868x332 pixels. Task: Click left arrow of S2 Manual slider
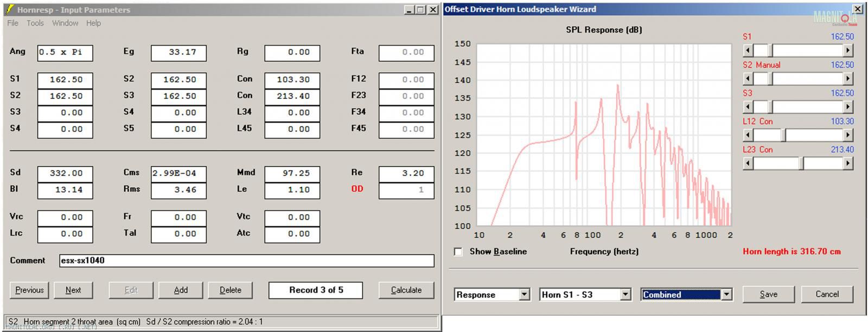coord(748,79)
